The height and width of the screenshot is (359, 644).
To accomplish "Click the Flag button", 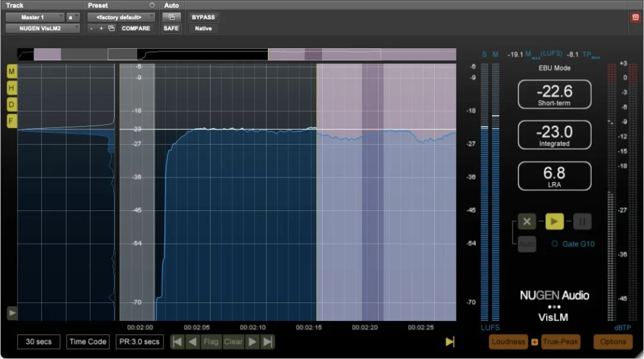I will 211,342.
